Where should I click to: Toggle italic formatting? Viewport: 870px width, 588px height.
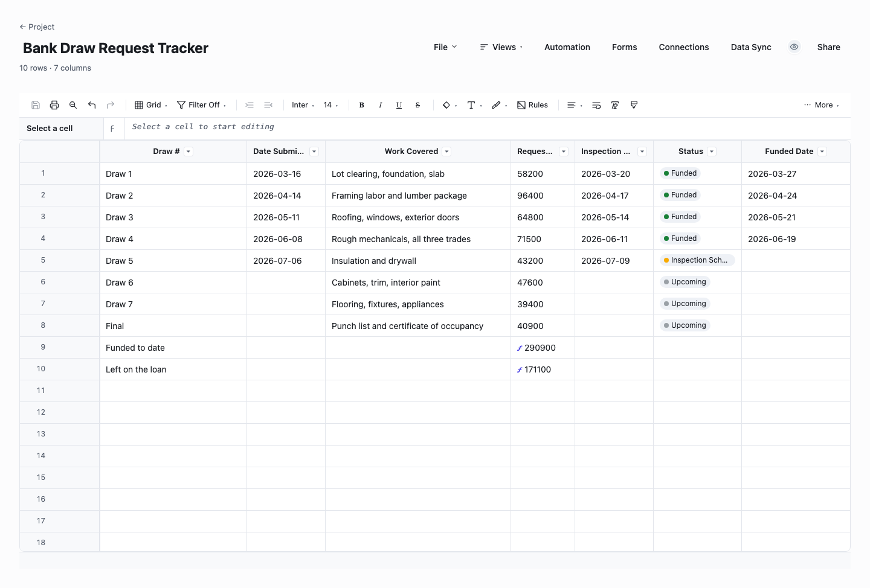(x=381, y=105)
